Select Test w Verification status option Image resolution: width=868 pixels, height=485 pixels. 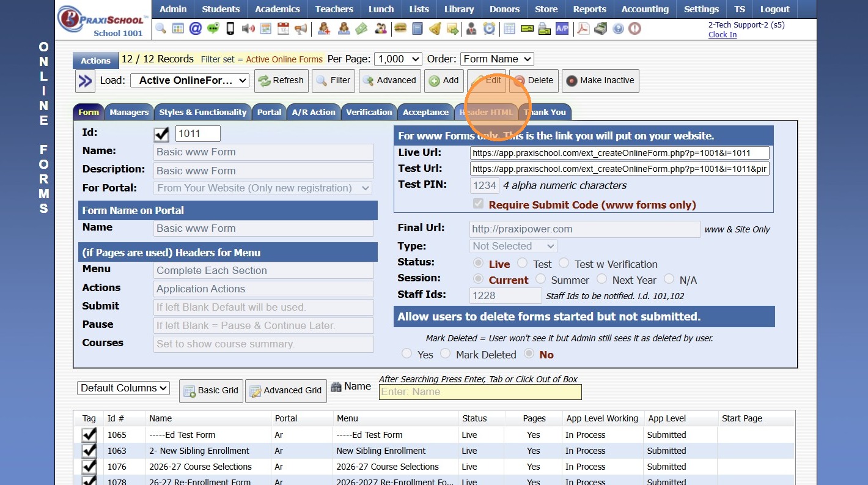tap(564, 263)
